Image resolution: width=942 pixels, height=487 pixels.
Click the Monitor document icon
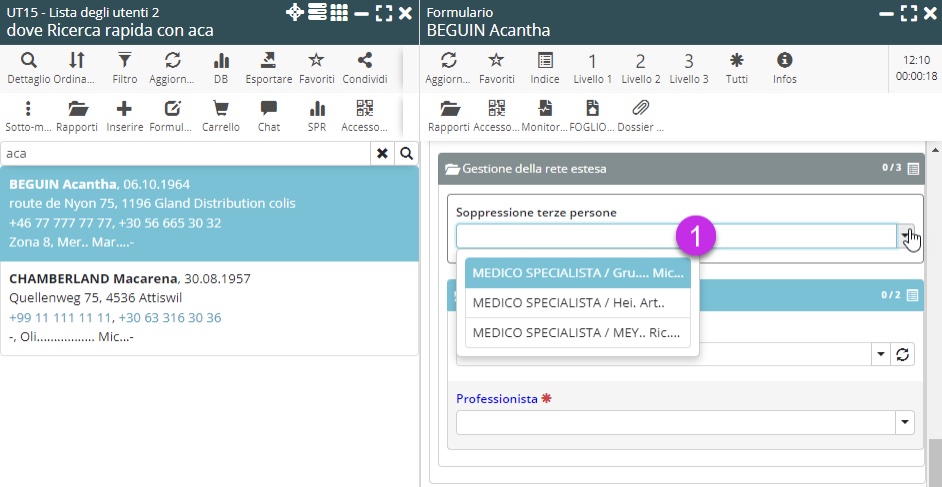(545, 115)
